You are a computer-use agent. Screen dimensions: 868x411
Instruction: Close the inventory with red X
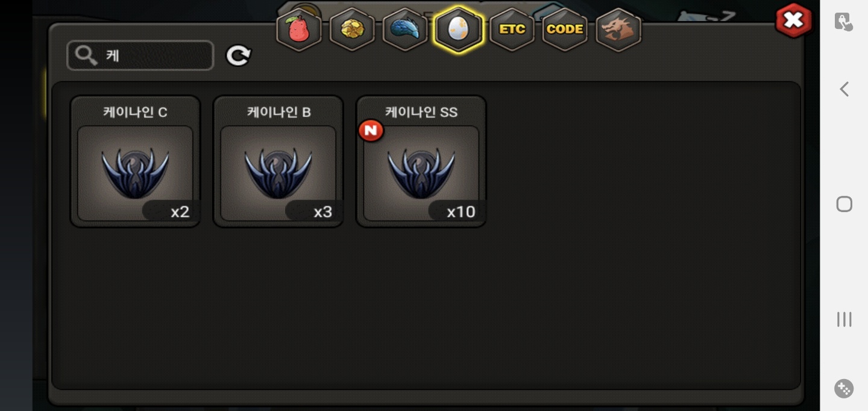[x=794, y=20]
